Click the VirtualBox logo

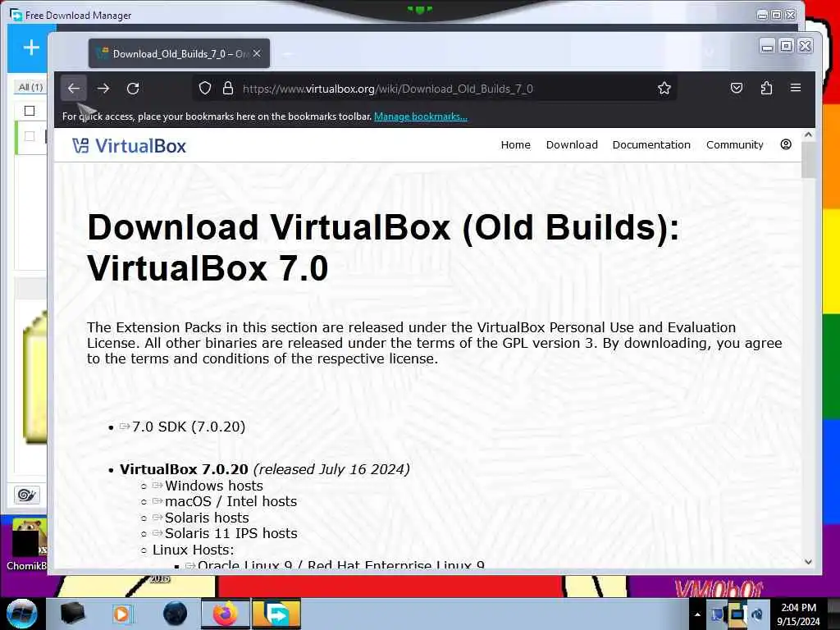129,146
